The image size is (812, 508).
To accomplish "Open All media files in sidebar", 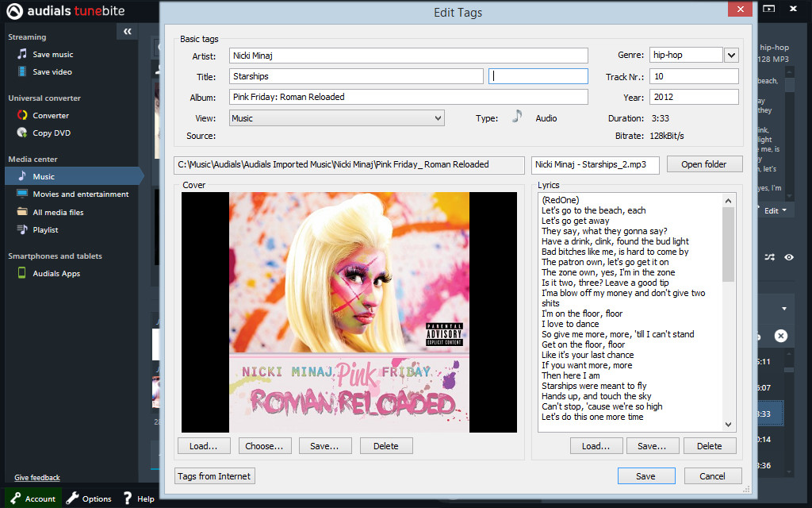I will tap(58, 213).
